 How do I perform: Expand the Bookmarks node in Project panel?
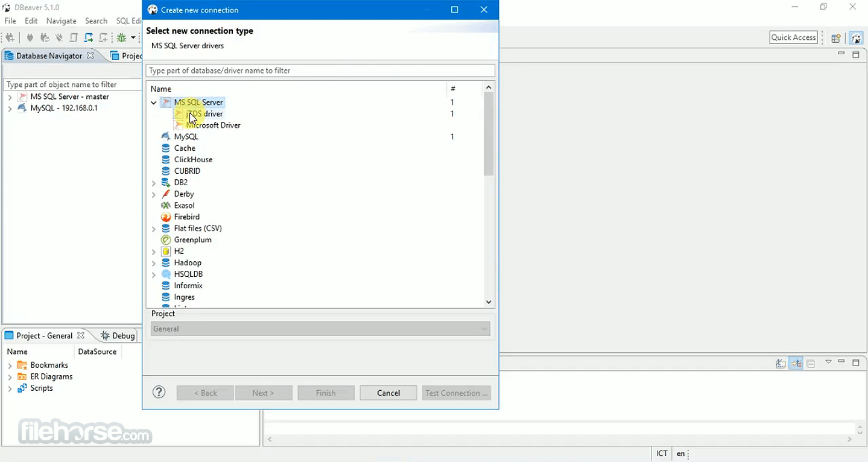point(10,365)
